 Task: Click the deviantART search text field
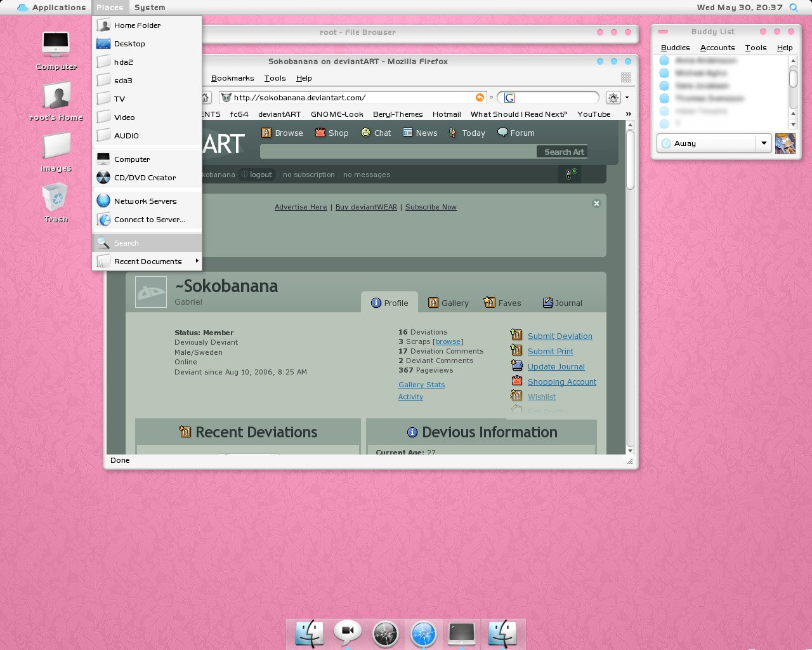coord(398,152)
